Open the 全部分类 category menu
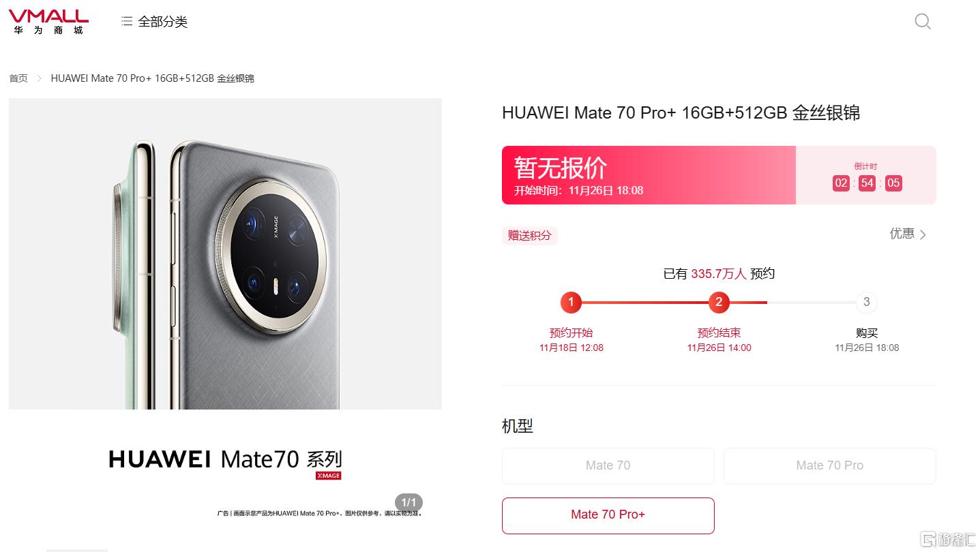This screenshot has height=552, width=980. 154,22
